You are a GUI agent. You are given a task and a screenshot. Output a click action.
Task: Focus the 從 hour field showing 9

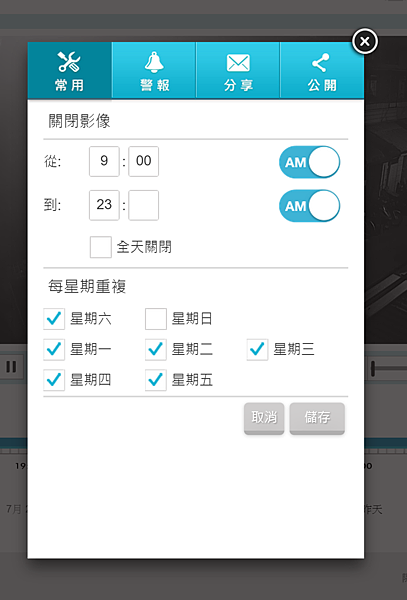tap(104, 161)
